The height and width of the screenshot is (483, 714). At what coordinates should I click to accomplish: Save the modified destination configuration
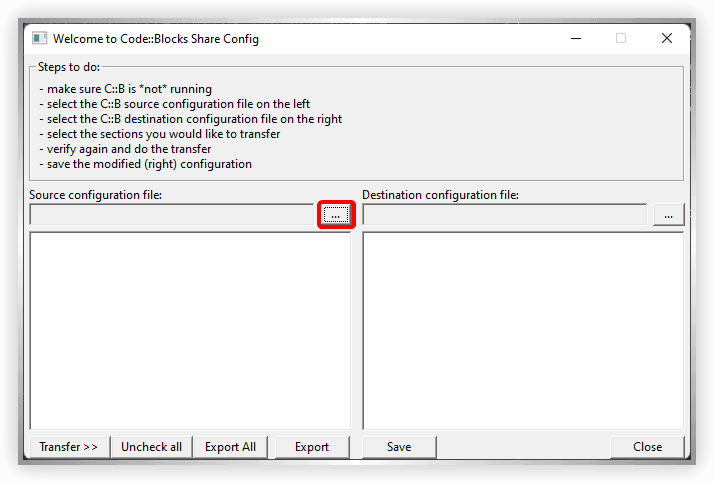[398, 447]
